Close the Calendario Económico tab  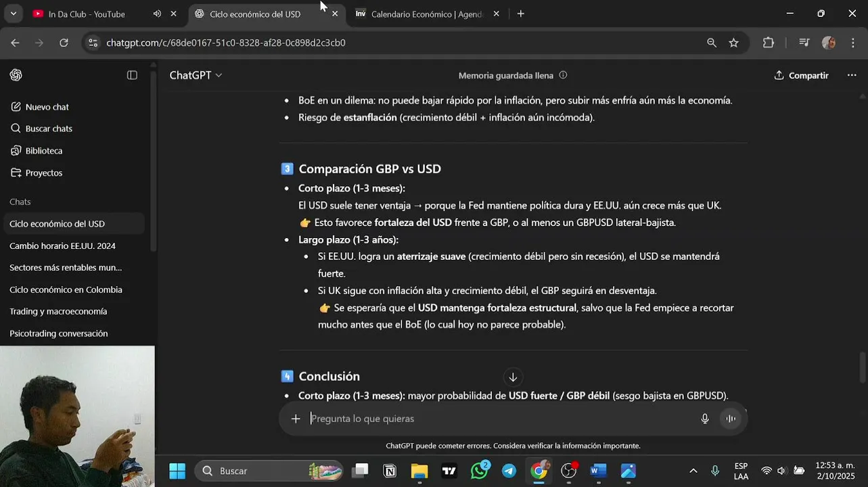coord(496,14)
